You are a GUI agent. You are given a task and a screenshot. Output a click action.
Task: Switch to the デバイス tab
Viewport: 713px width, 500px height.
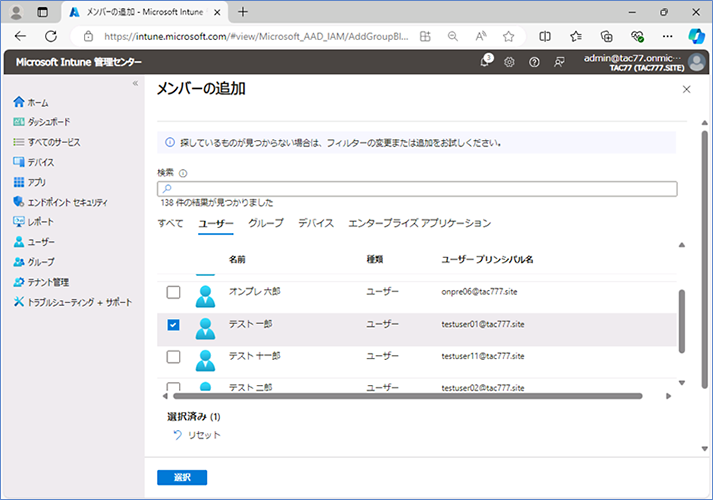tap(316, 223)
